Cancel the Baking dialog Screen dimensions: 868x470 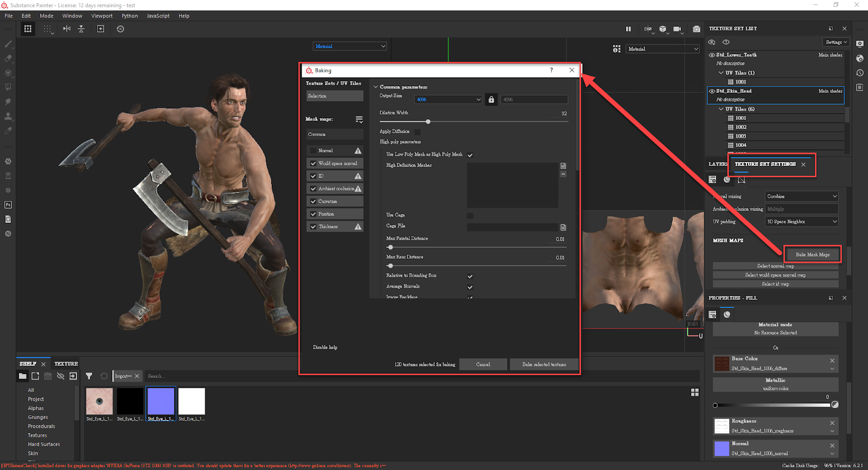coord(483,364)
